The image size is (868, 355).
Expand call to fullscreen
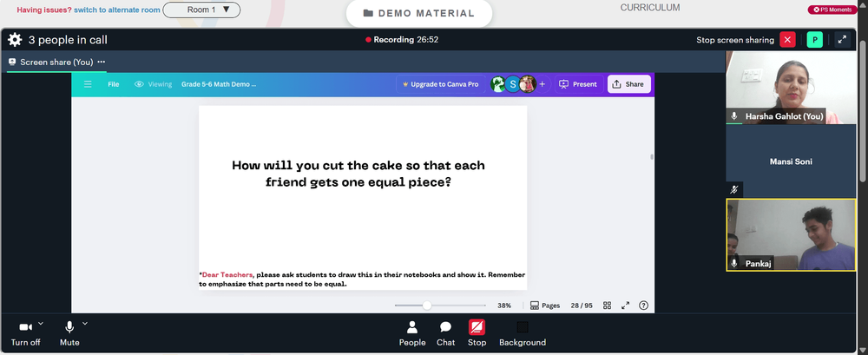(842, 40)
